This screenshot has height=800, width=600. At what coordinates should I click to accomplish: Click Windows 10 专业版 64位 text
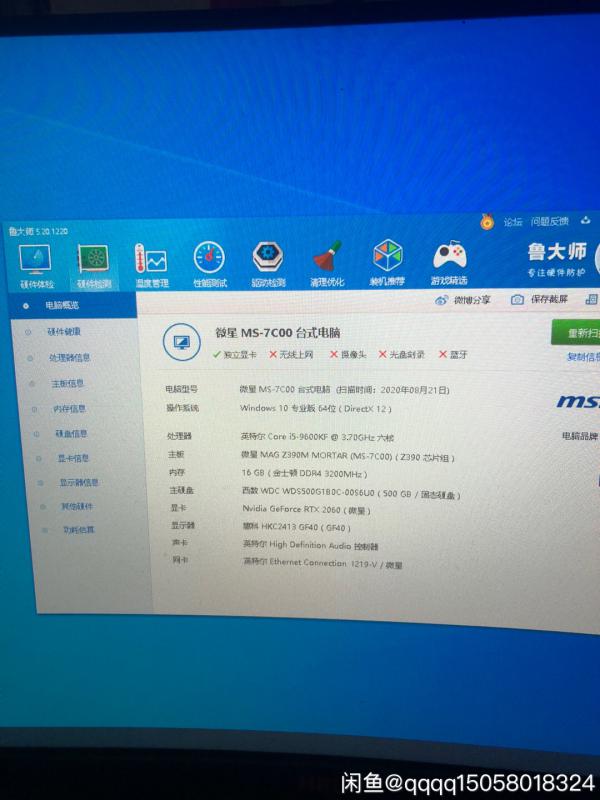316,409
